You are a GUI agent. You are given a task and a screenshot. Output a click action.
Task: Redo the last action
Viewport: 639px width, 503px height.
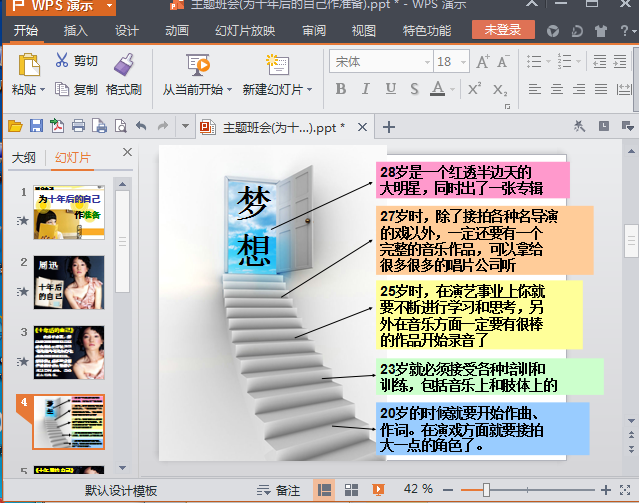pyautogui.click(x=163, y=126)
